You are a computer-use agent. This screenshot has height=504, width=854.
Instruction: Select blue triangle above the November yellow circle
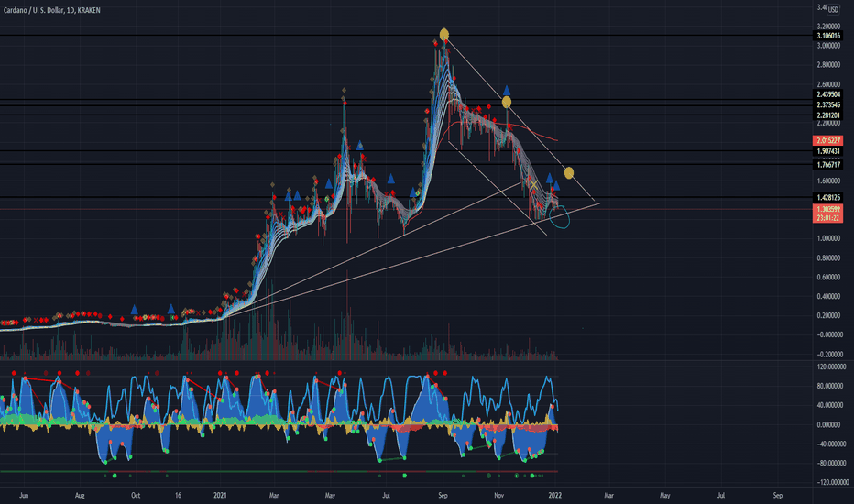507,90
